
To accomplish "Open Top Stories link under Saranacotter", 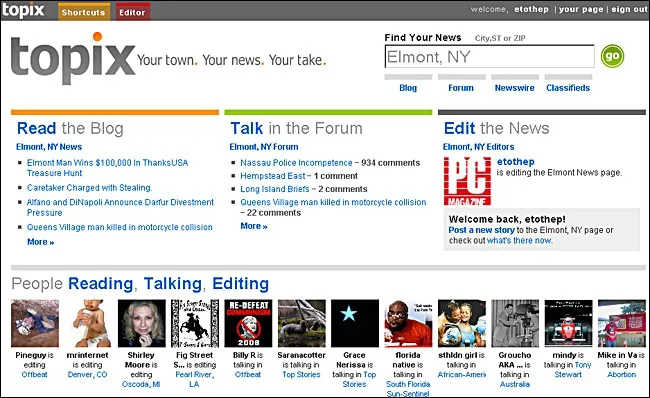I will coord(301,374).
